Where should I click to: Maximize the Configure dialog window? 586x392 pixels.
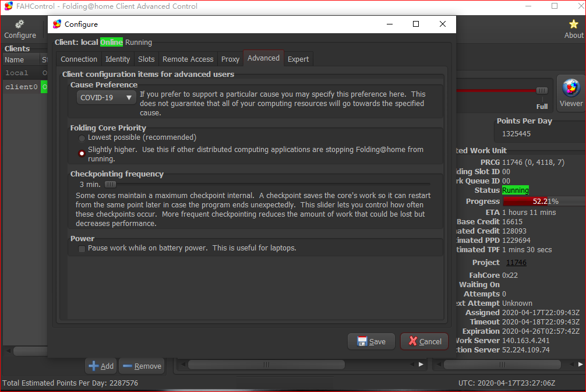[415, 24]
